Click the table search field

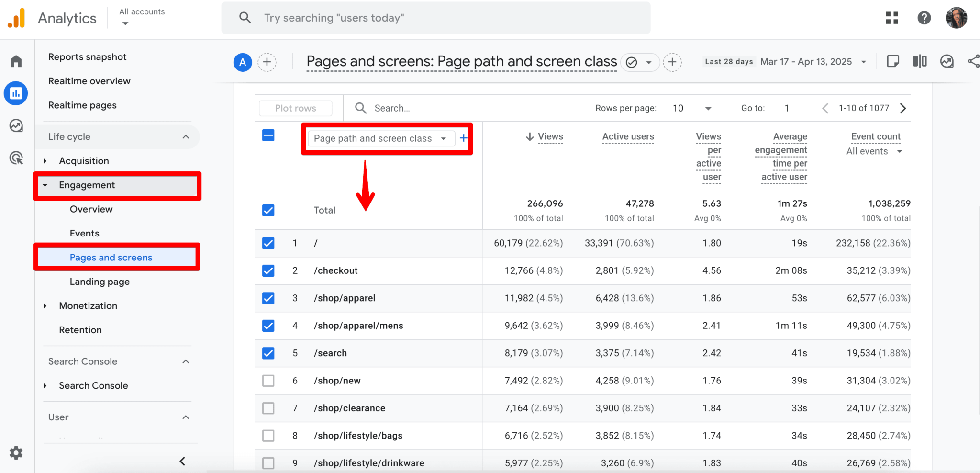pos(431,108)
